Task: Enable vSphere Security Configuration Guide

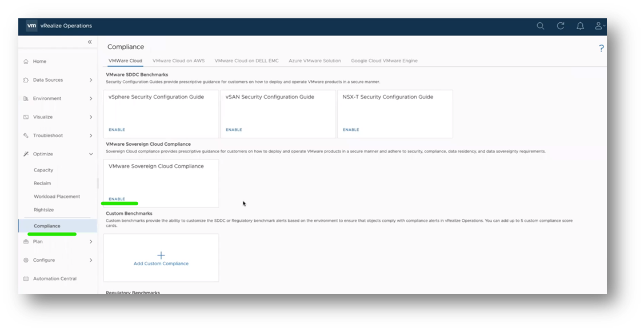Action: click(x=117, y=129)
